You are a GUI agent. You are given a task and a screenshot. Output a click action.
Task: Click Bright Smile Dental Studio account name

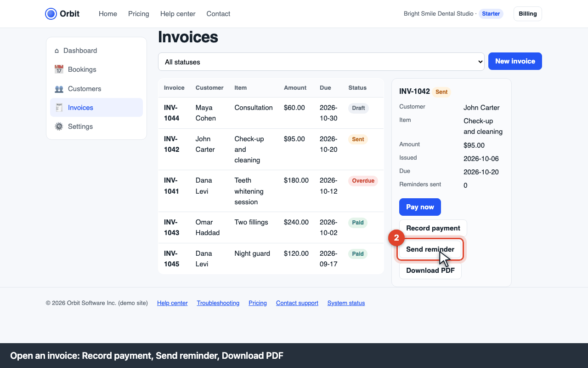pos(439,14)
